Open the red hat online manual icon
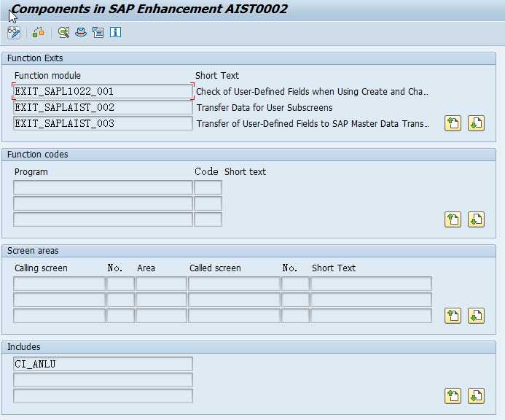 (81, 32)
